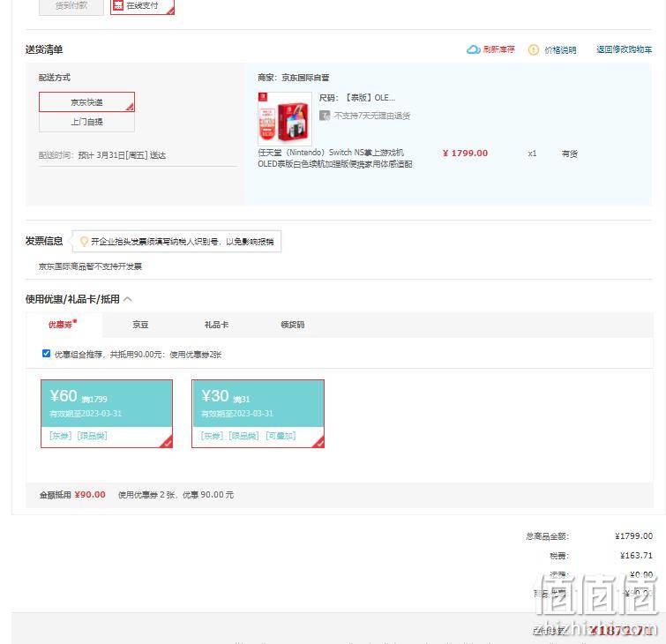Click the delivery time 预计3月31日 text
Viewport: 666px width, 644px height.
point(122,155)
